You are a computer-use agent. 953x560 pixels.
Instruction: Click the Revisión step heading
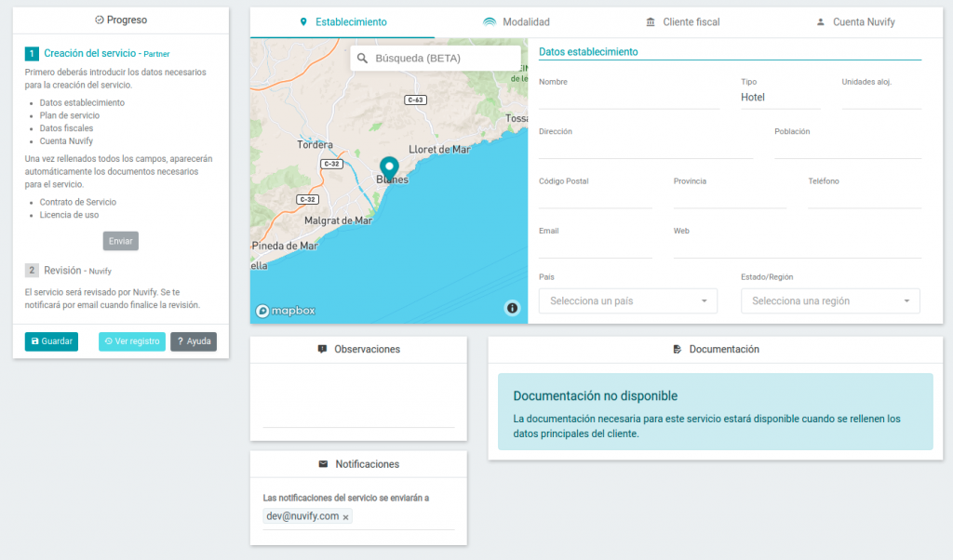[x=77, y=271]
